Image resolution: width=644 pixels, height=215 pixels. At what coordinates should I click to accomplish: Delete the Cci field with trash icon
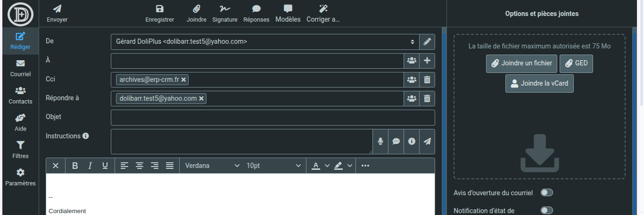point(427,80)
